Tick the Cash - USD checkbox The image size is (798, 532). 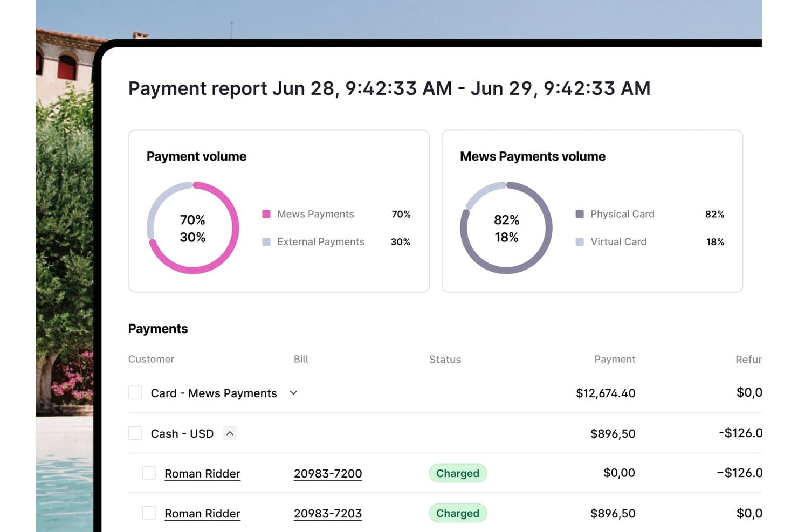[x=135, y=433]
